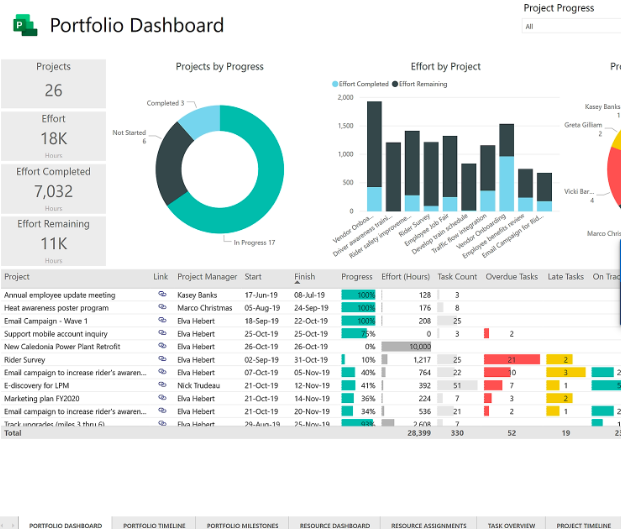The width and height of the screenshot is (621, 529).
Task: Open link icon for E-discovery for LPM
Action: 162,385
